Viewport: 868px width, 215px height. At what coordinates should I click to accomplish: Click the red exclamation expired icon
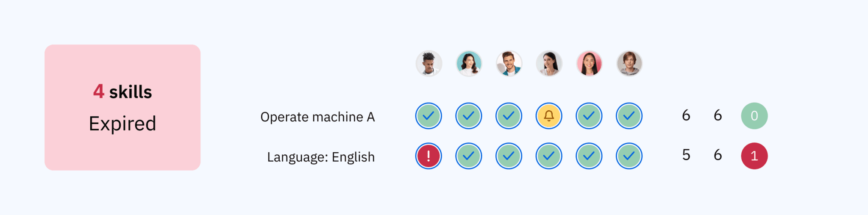428,156
